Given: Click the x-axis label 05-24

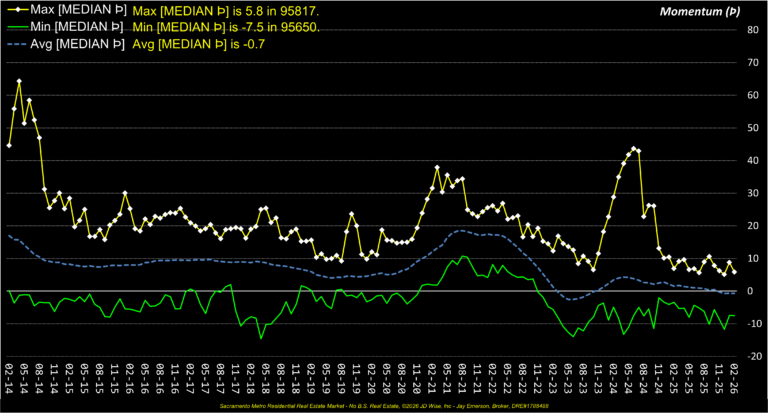Looking at the screenshot, I should click(628, 379).
